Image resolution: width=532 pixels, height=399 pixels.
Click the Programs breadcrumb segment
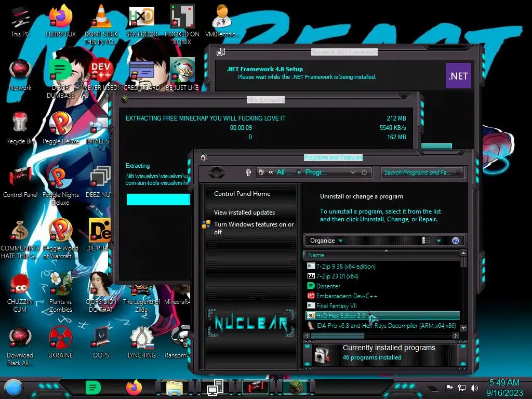coord(316,172)
